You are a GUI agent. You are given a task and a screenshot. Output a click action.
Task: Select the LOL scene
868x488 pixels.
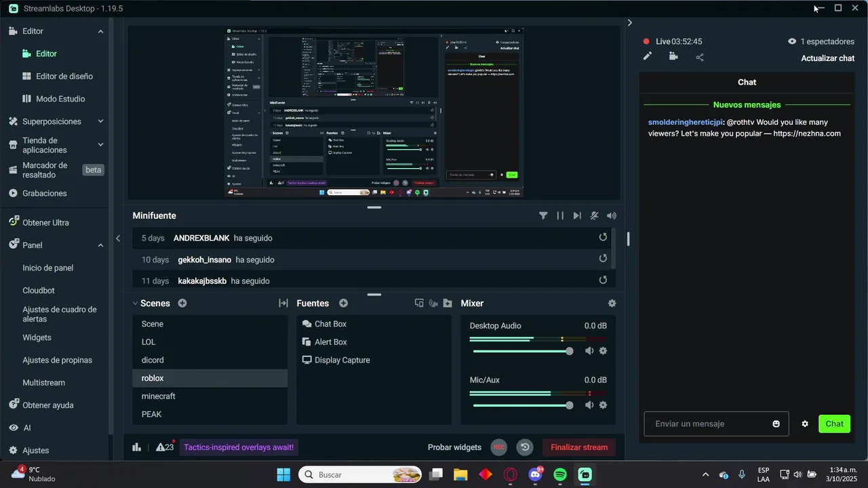(x=210, y=342)
